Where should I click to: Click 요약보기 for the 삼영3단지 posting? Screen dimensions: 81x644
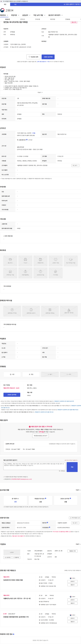(x=72, y=582)
